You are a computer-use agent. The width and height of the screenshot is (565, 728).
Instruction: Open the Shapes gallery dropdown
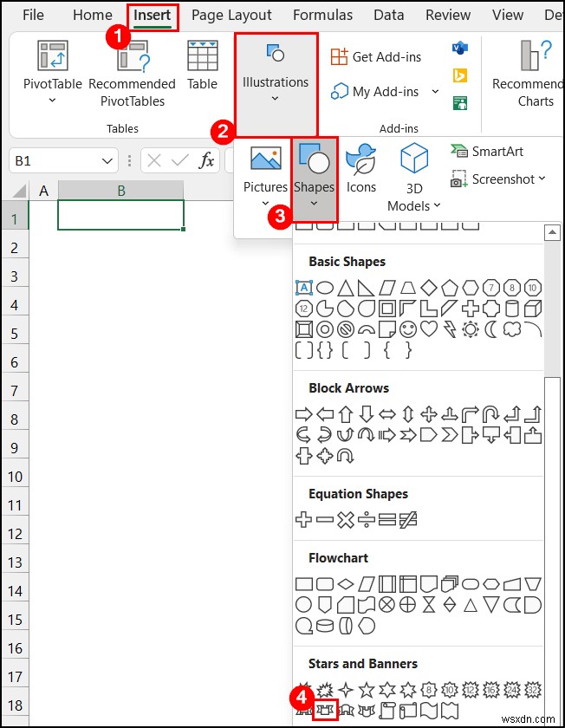(314, 179)
